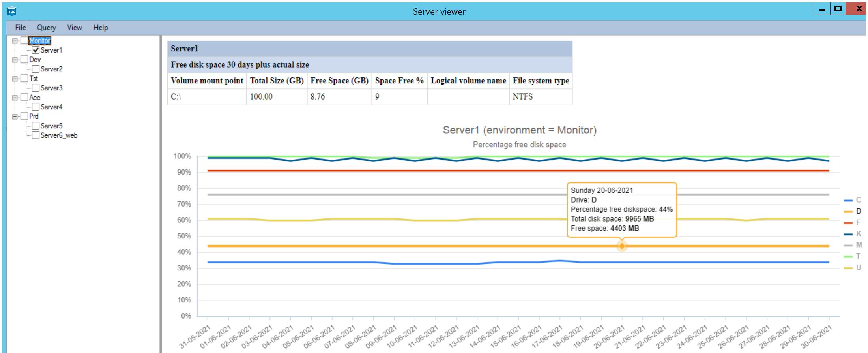Collapse the Prd tree group
Screen dimensions: 868x353
coord(15,116)
